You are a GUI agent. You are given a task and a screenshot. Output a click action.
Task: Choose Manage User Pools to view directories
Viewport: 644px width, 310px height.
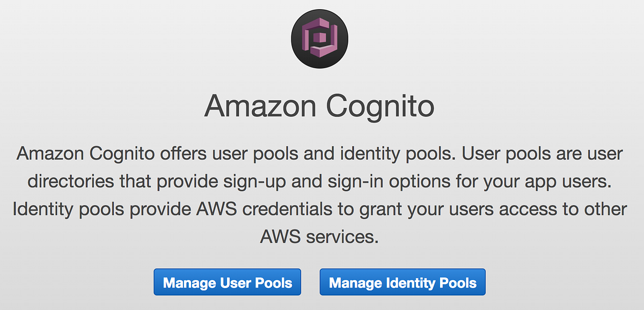tap(228, 282)
